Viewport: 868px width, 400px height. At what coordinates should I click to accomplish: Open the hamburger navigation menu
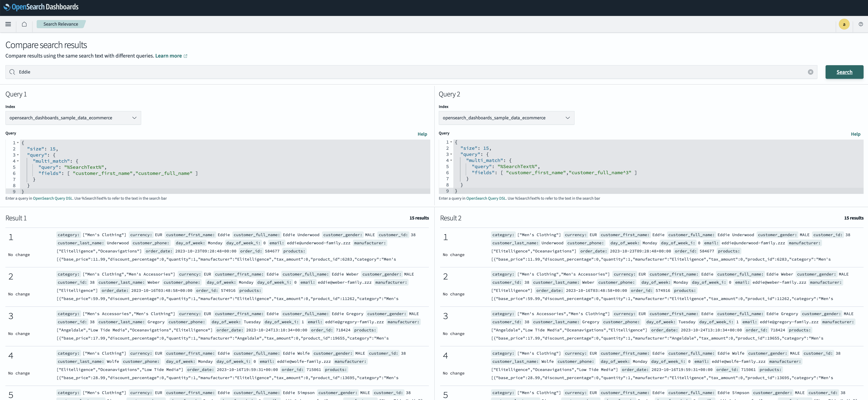pyautogui.click(x=8, y=24)
